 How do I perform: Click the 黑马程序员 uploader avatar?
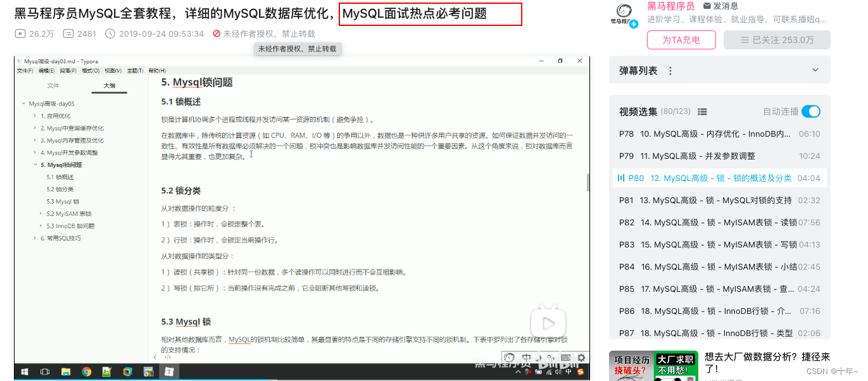click(624, 13)
